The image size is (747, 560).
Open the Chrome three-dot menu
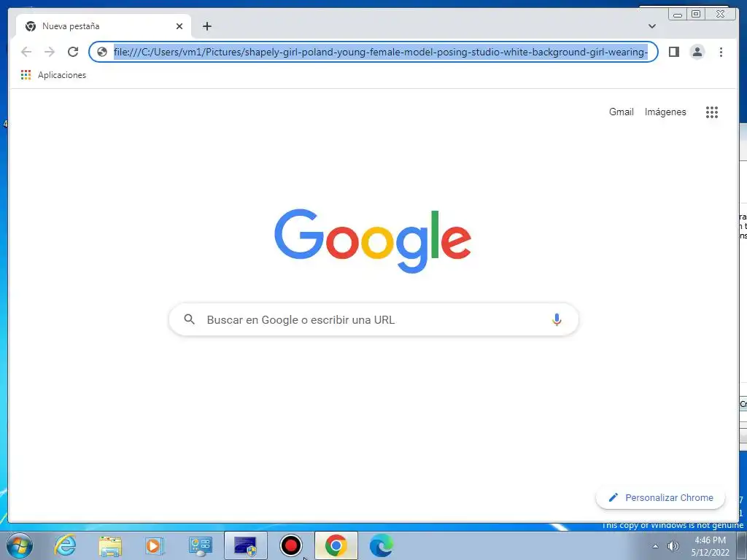(x=721, y=52)
